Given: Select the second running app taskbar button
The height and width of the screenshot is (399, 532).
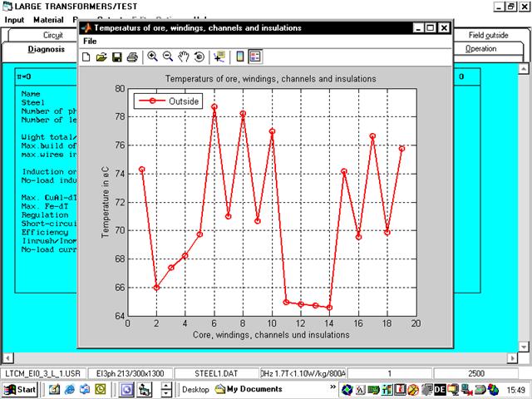Looking at the screenshot, I should pyautogui.click(x=145, y=390).
